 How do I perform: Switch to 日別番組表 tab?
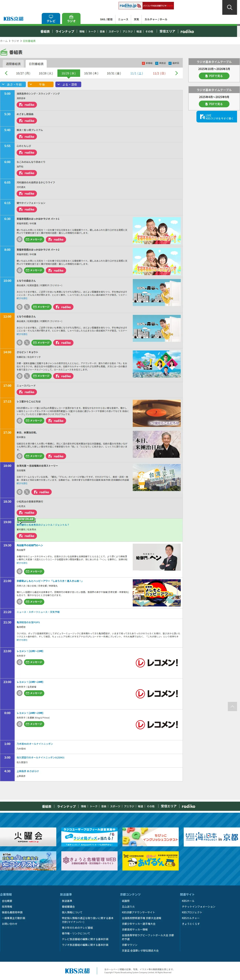[36, 64]
